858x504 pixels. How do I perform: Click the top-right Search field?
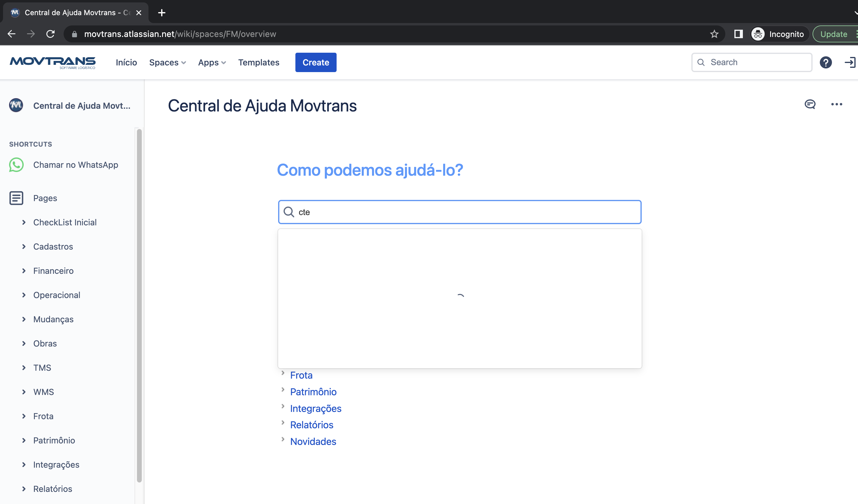(x=752, y=62)
